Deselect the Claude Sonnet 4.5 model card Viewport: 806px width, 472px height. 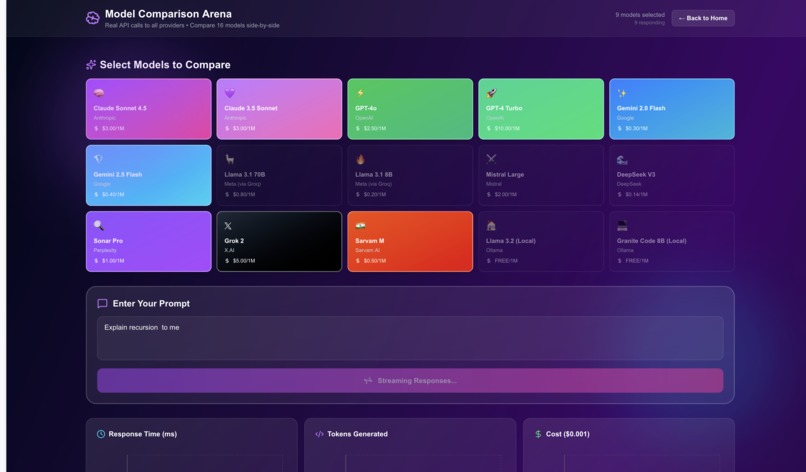coord(149,109)
